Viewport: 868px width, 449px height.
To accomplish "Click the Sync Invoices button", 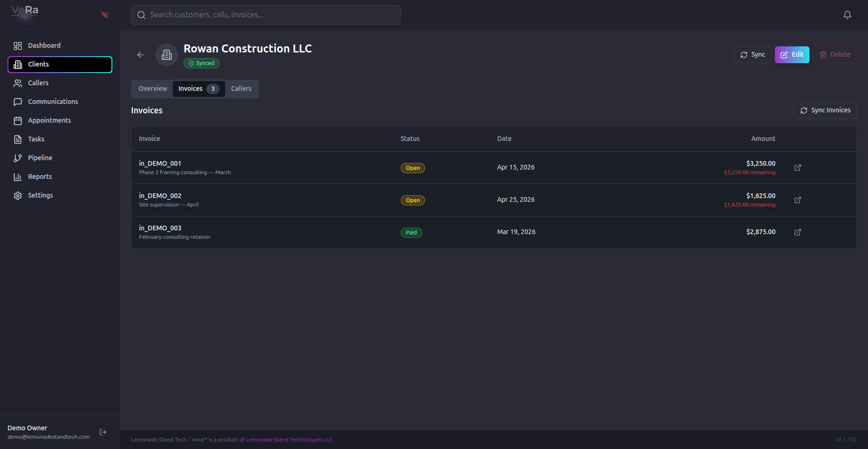I will [x=825, y=110].
